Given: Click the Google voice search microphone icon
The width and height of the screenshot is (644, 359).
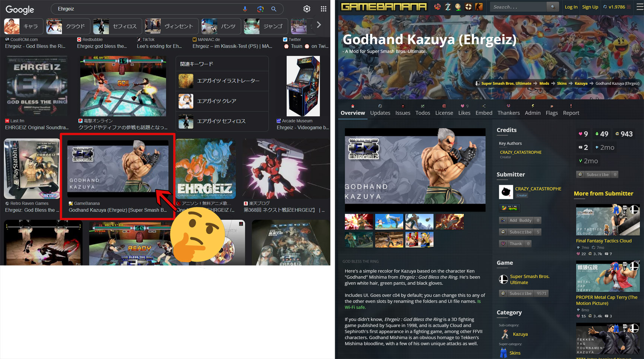Looking at the screenshot, I should click(x=245, y=9).
